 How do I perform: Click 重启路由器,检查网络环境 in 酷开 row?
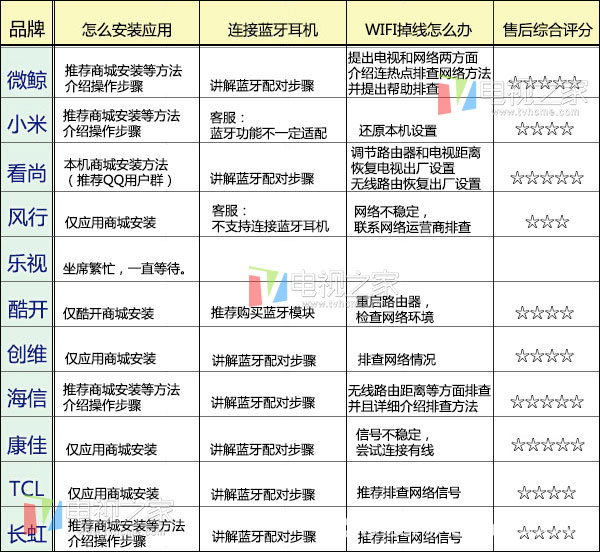click(395, 309)
